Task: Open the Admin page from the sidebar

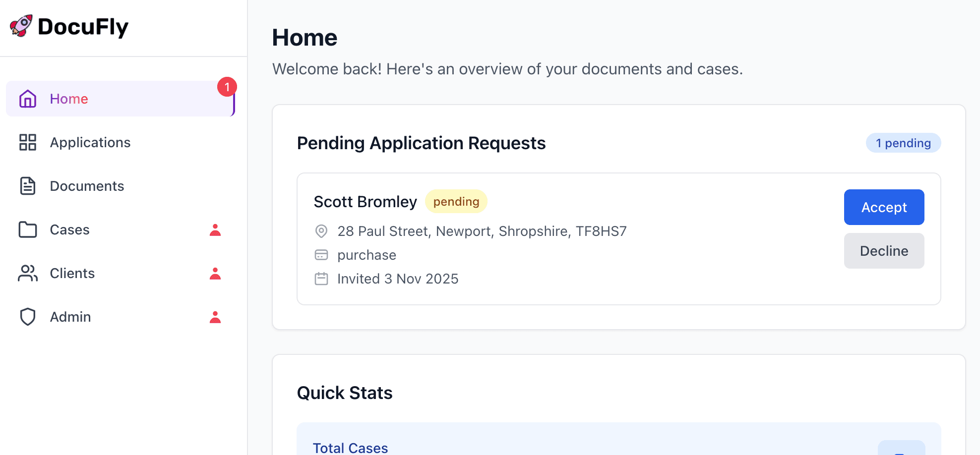Action: click(70, 317)
